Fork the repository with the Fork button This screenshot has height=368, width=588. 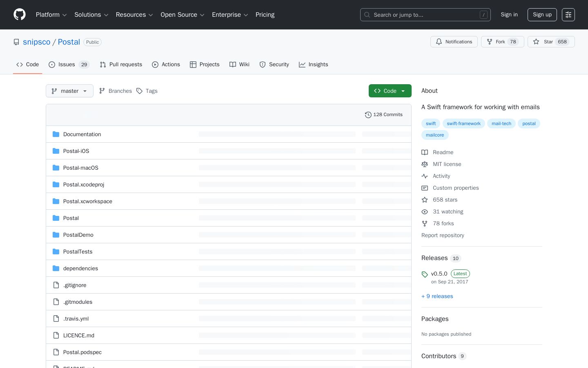click(503, 42)
